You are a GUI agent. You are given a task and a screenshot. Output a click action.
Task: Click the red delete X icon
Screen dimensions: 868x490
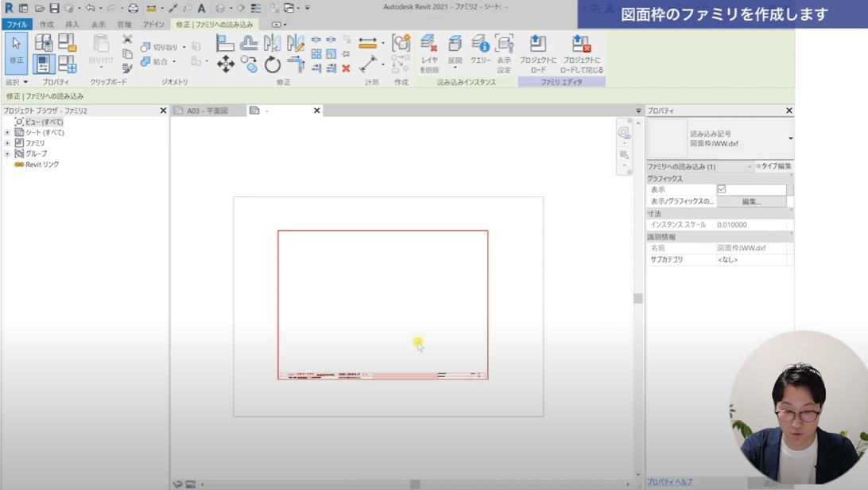point(346,69)
